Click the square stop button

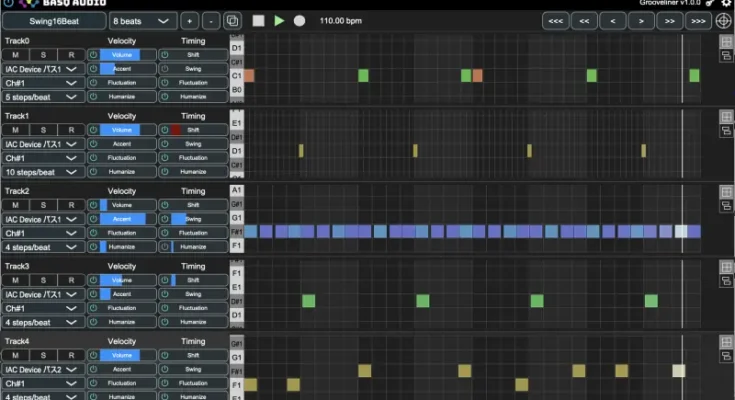[x=259, y=21]
